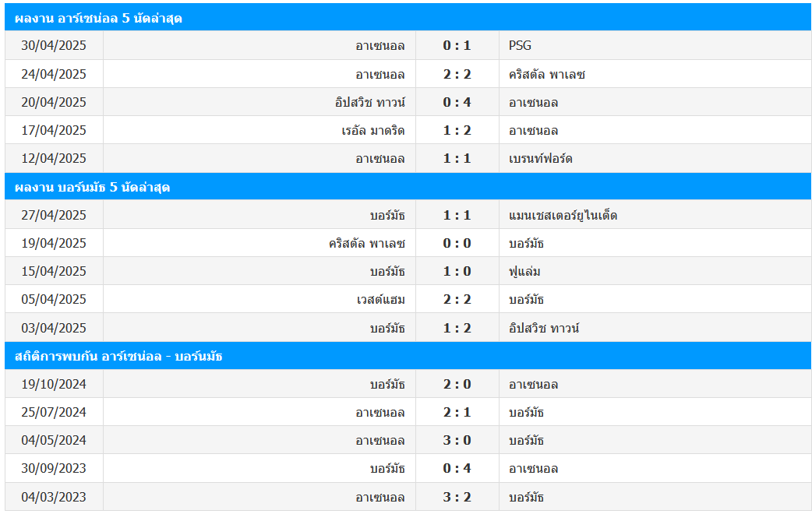Select the 03/04/2025 date cell
812x514 pixels.
coord(54,328)
